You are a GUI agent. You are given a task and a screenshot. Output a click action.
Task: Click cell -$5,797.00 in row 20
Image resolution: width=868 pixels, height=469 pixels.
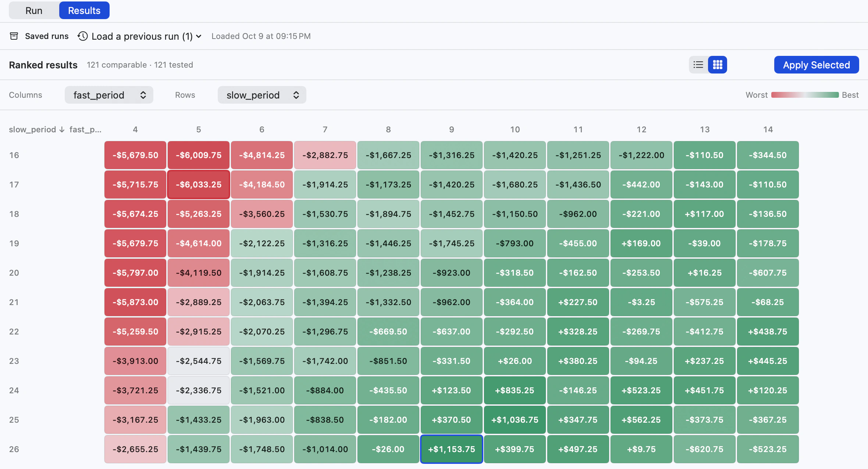coord(135,273)
